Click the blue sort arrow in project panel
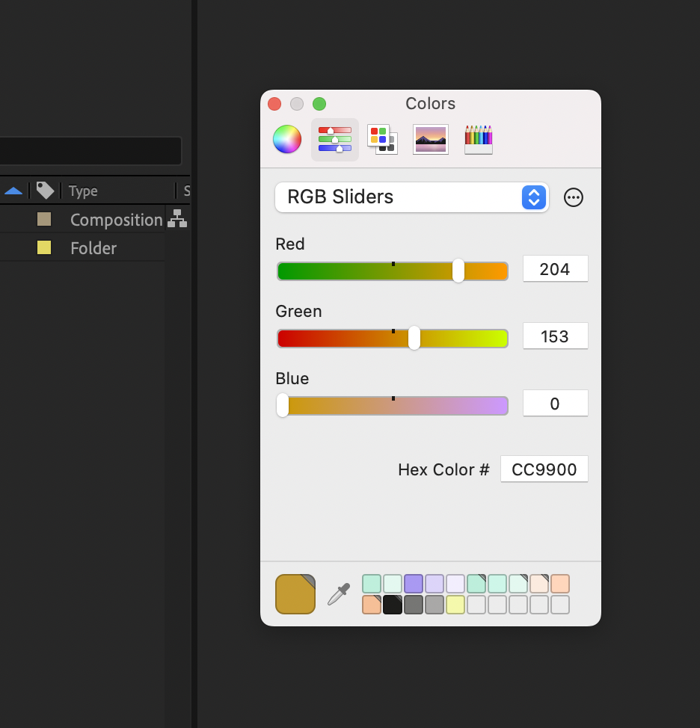The width and height of the screenshot is (700, 728). (x=13, y=191)
